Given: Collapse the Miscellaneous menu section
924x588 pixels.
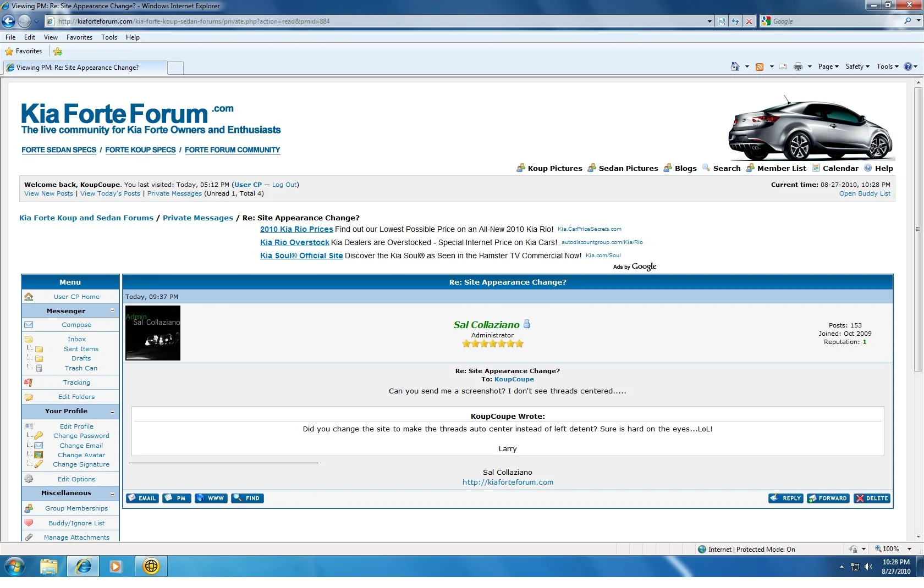Looking at the screenshot, I should click(x=113, y=493).
